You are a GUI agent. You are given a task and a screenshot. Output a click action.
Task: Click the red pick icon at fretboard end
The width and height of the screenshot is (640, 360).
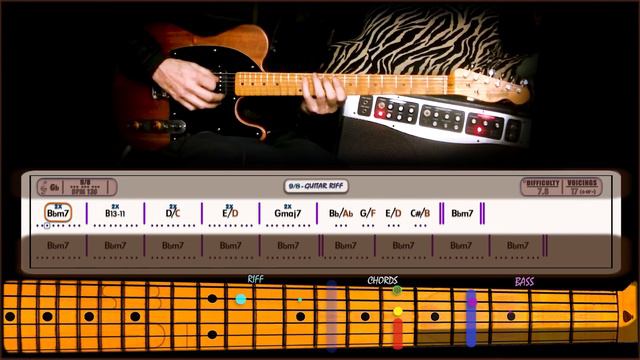coord(628,316)
